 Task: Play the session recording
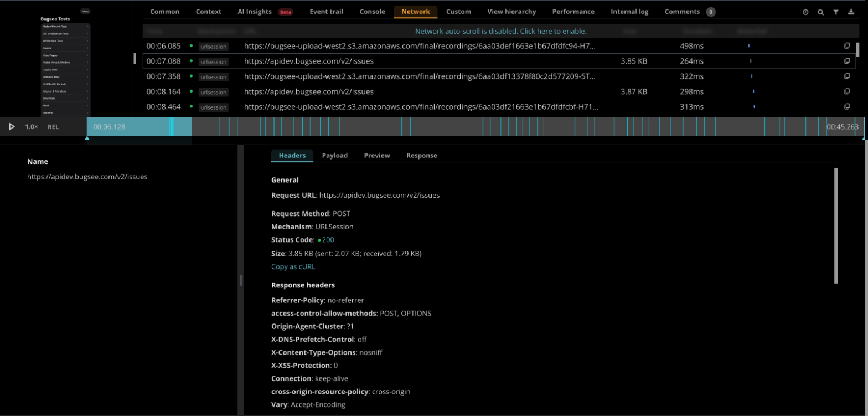coord(12,127)
